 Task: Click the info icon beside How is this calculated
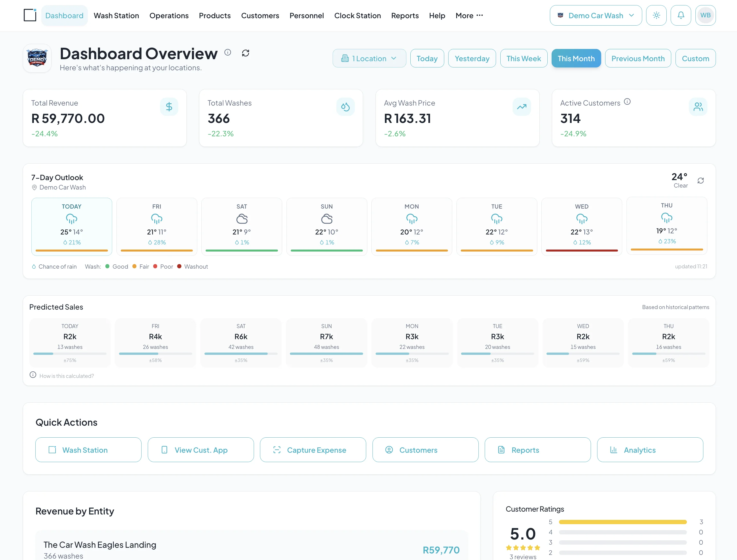pyautogui.click(x=33, y=375)
